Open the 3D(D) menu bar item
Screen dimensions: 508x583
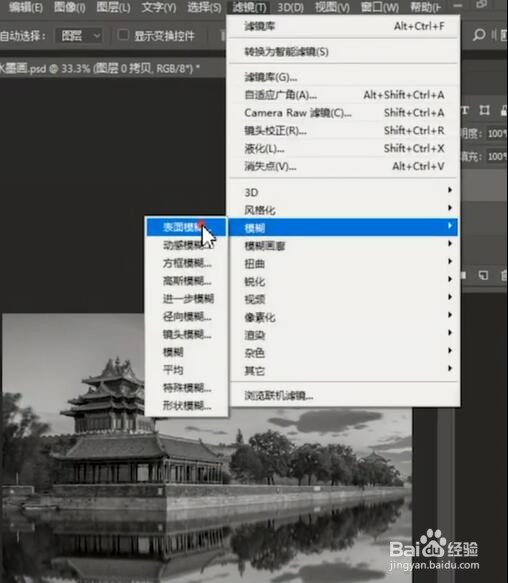[290, 7]
